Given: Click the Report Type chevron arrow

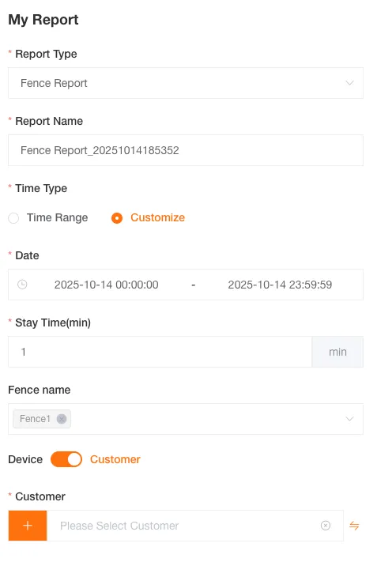Looking at the screenshot, I should coord(349,83).
